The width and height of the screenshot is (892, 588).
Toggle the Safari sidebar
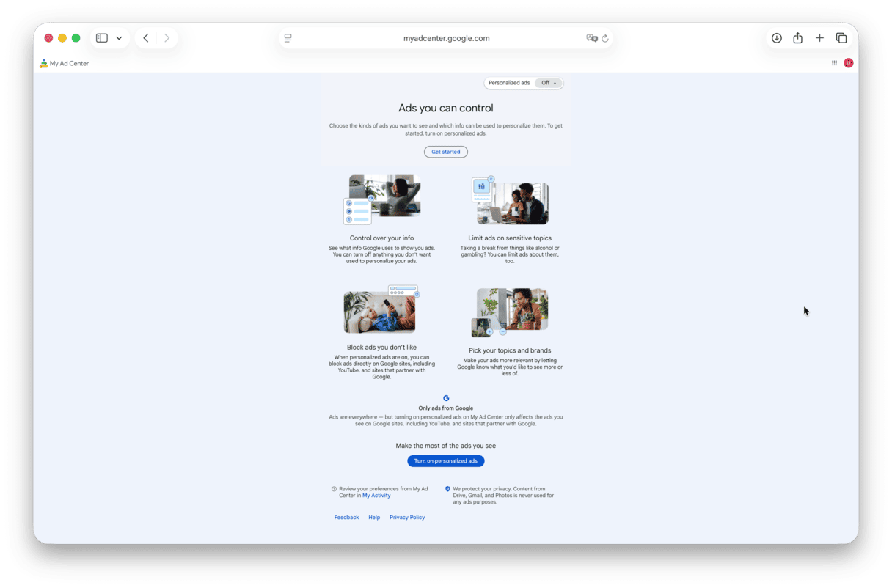click(102, 38)
